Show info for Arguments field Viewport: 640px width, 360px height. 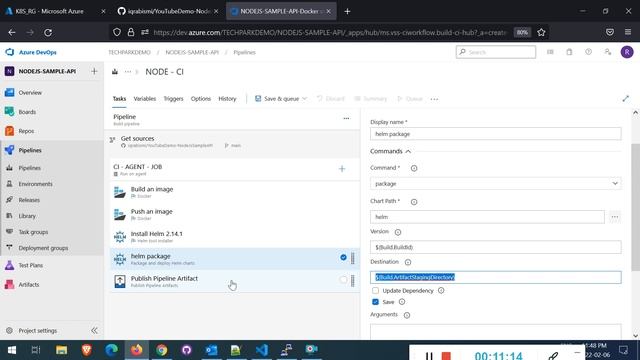[407, 315]
